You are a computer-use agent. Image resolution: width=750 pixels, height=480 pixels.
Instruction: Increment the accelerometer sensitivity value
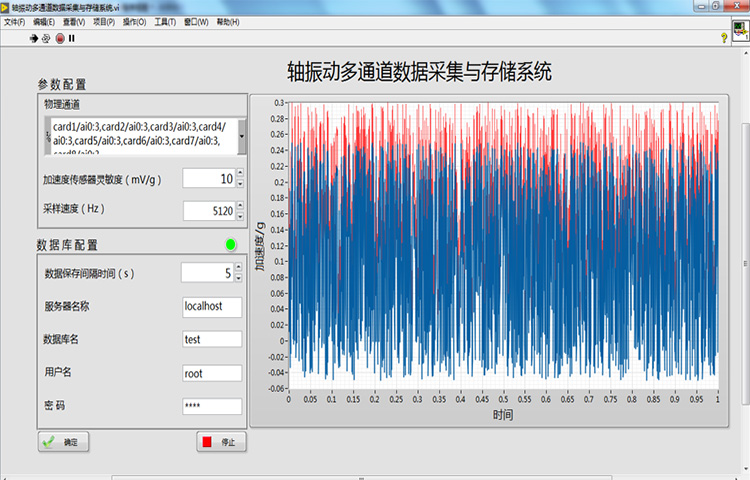click(240, 174)
